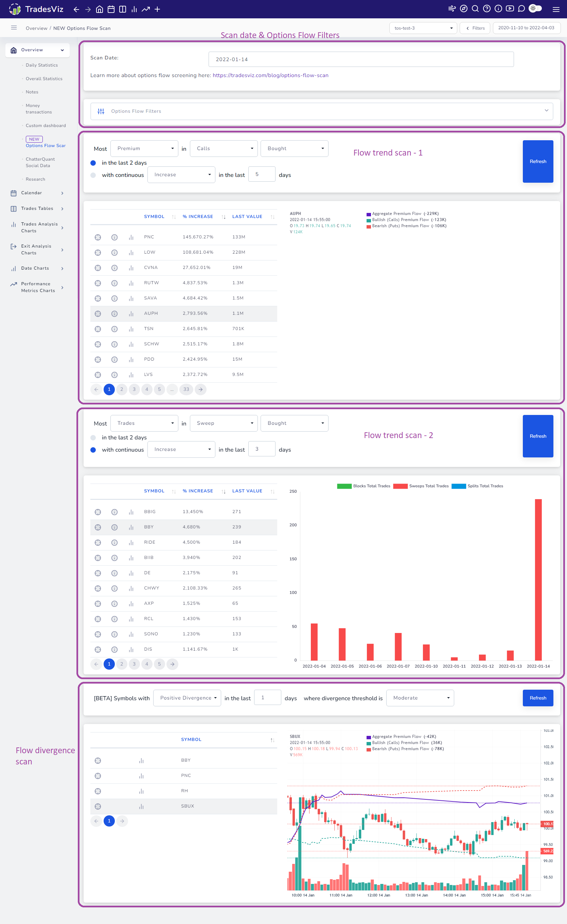567x924 pixels.
Task: Go back using the top bar arrow
Action: 76,10
